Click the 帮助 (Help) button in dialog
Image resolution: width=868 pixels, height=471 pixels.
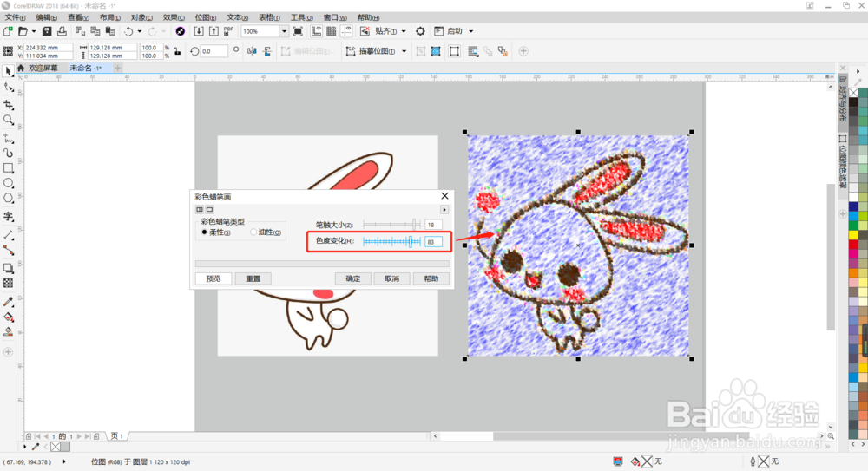pos(431,278)
